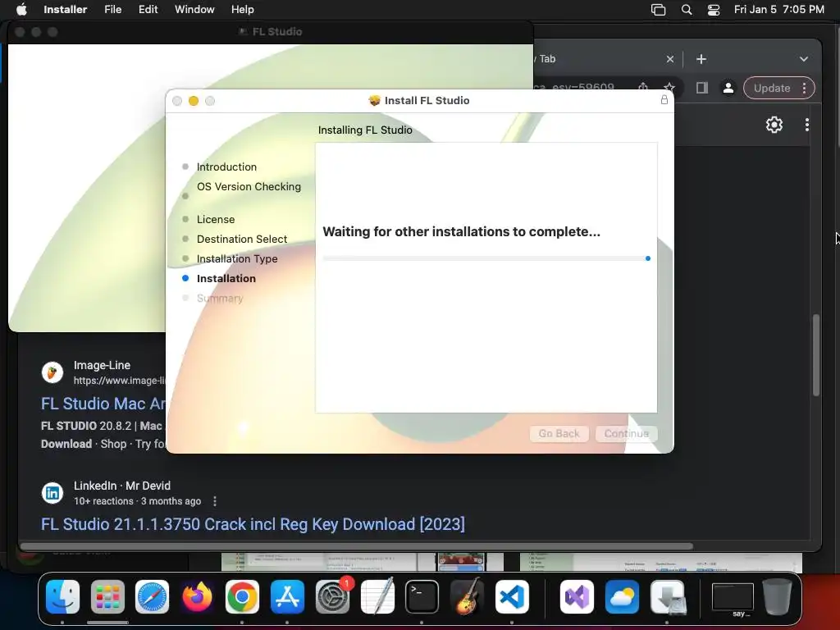Open the Installer app menu

(65, 10)
